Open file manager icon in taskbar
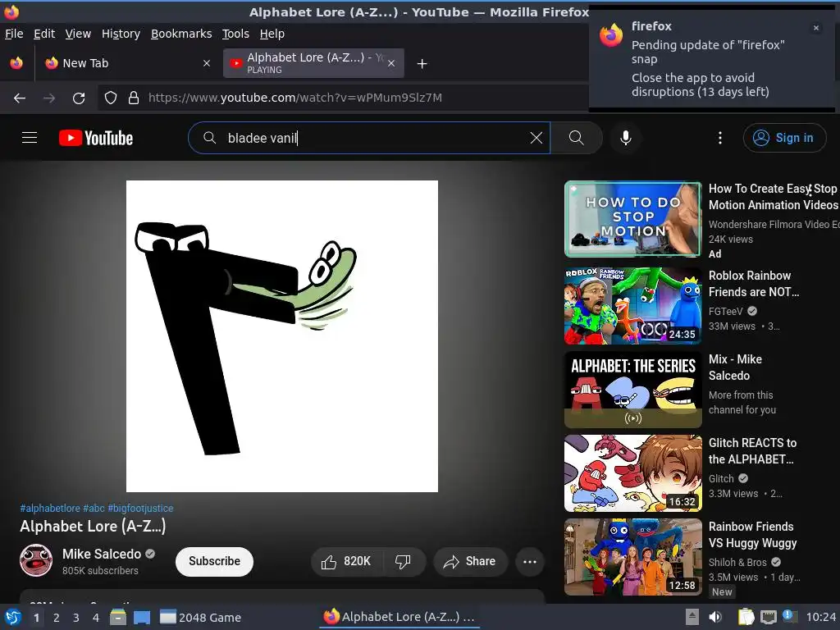Image resolution: width=840 pixels, height=630 pixels. click(118, 617)
